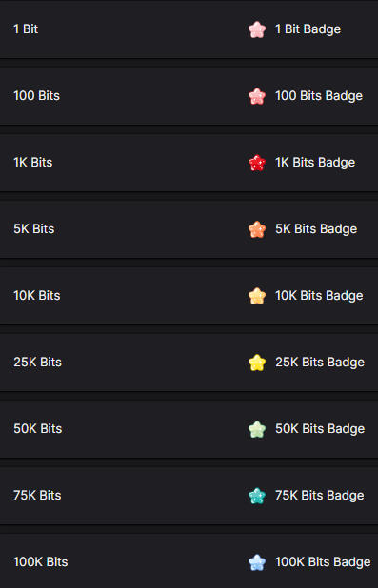Click the light green 50K Bits star
Screen dimensions: 378x588
click(257, 429)
